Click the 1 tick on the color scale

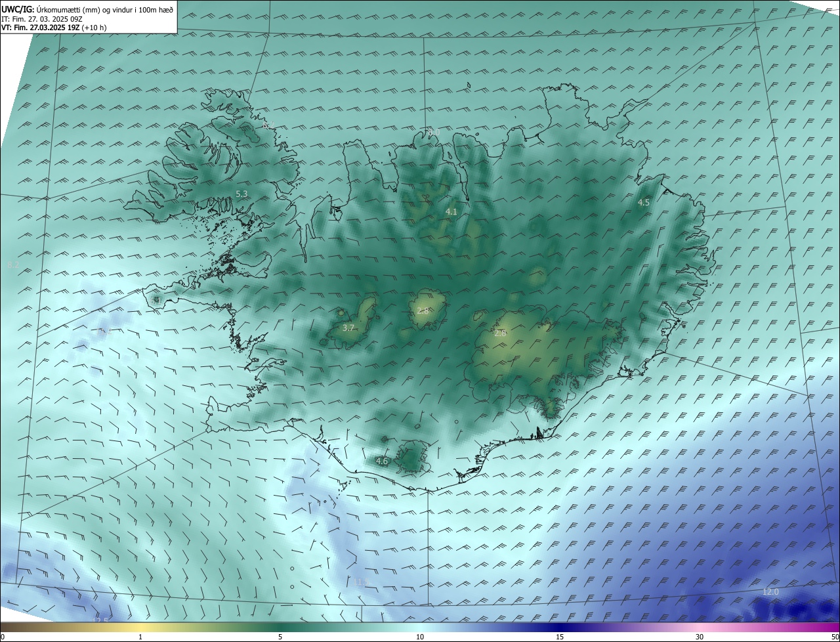point(140,637)
